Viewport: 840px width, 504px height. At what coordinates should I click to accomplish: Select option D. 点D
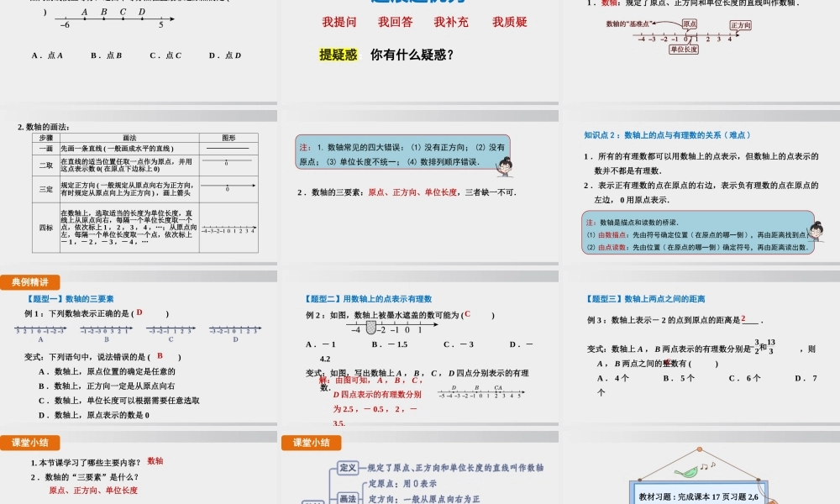pos(225,55)
